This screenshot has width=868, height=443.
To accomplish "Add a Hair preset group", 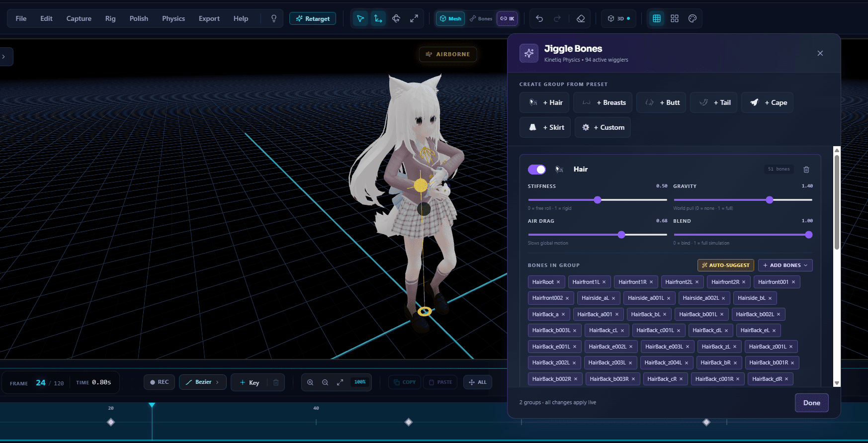I will click(x=544, y=102).
